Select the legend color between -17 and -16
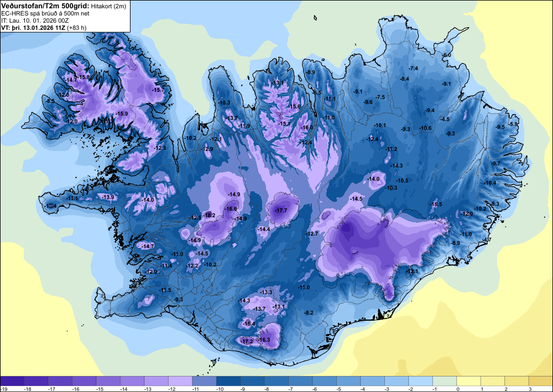The height and width of the screenshot is (392, 553). (60, 381)
